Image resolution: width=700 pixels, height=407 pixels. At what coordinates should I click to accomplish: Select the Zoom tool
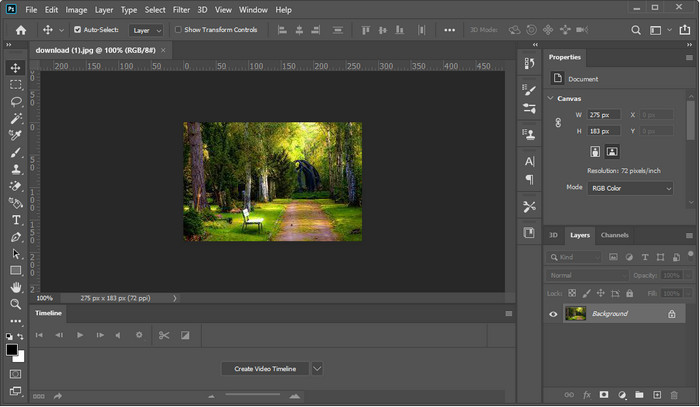(16, 304)
